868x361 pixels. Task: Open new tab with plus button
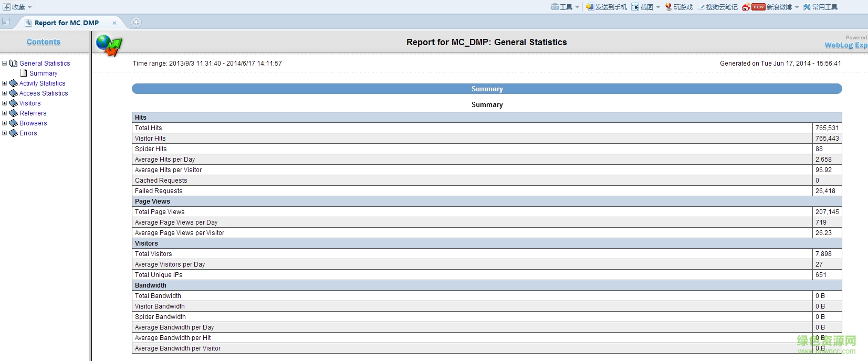click(x=136, y=22)
